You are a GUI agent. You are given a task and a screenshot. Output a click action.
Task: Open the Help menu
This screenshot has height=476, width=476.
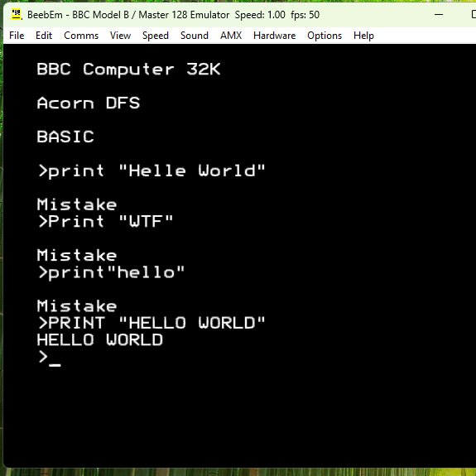363,36
